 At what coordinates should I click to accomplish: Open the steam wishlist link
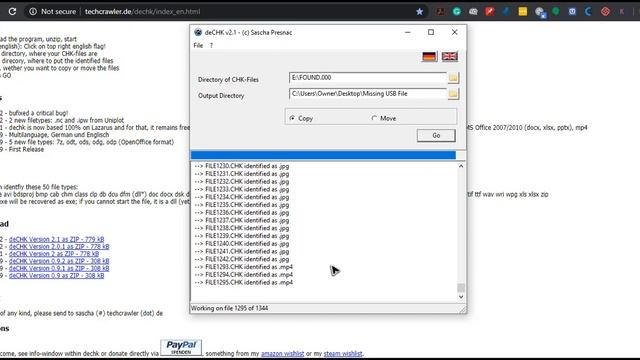point(343,353)
